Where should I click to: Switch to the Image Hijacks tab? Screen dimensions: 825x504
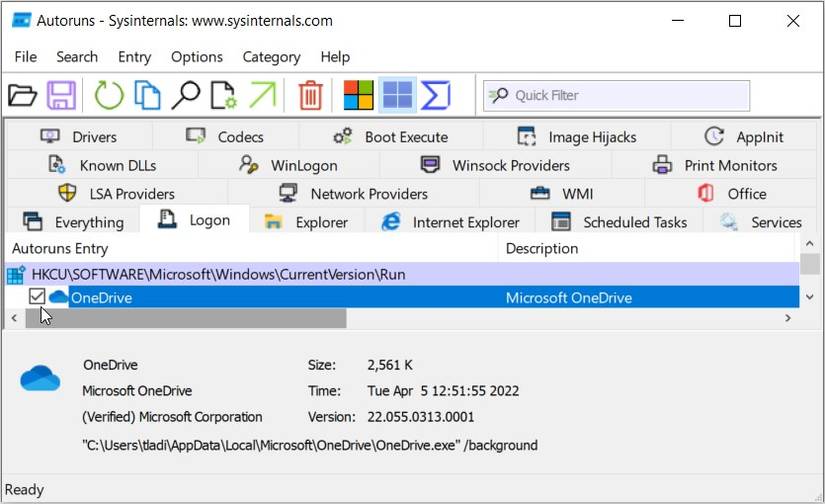[x=577, y=137]
